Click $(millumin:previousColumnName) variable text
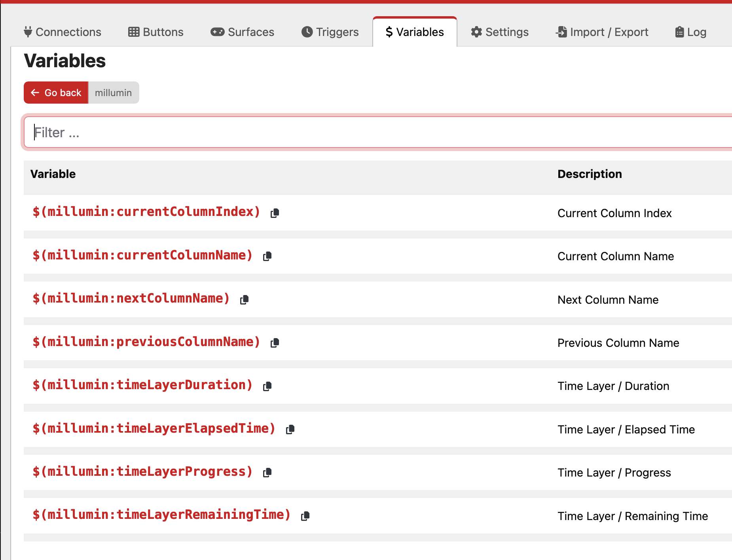 coord(146,342)
